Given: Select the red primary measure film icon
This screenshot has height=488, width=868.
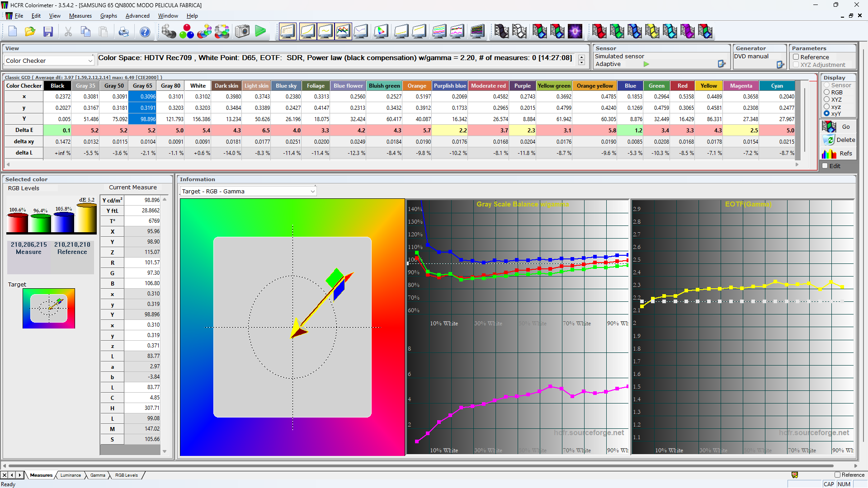Looking at the screenshot, I should 599,31.
